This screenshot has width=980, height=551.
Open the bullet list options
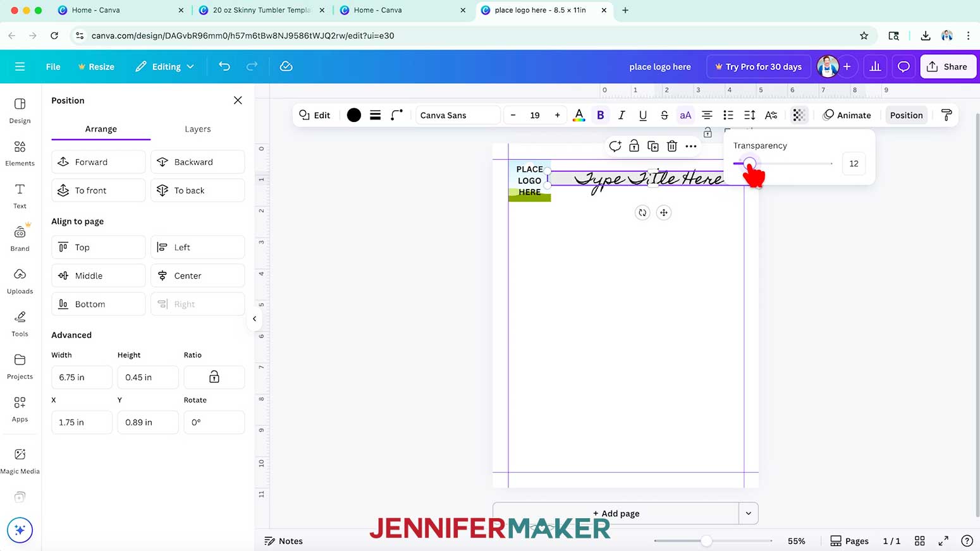point(728,115)
